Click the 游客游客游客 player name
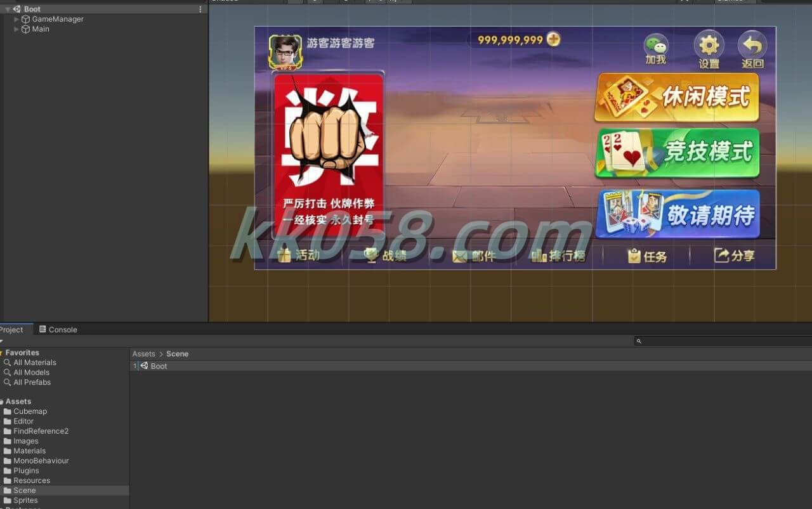The height and width of the screenshot is (509, 812). point(341,43)
